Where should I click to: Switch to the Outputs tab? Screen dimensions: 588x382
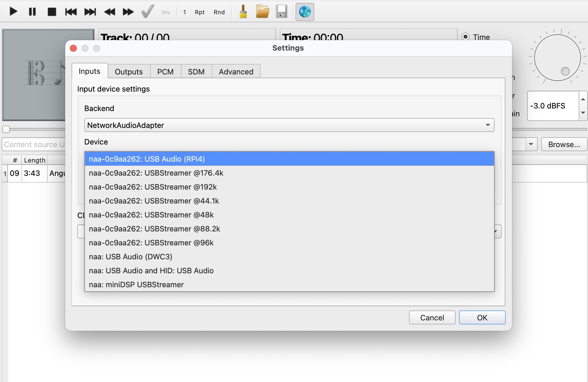click(129, 72)
